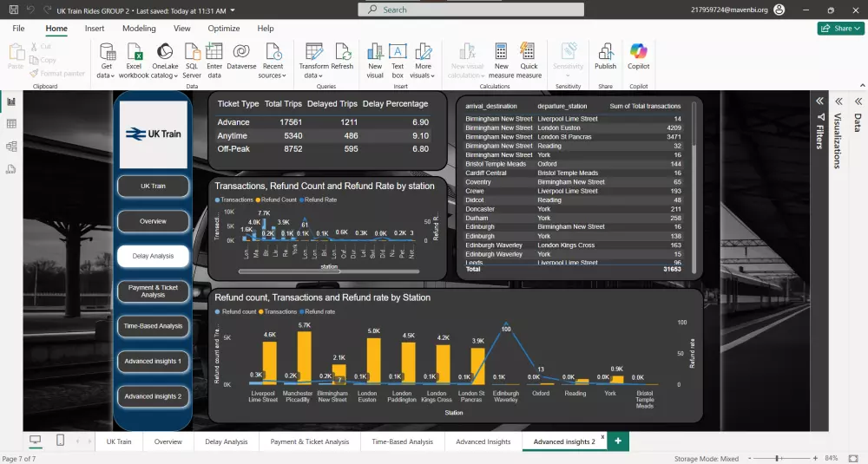Screen dimensions: 868x464
Task: Open the File menu
Action: [x=18, y=29]
